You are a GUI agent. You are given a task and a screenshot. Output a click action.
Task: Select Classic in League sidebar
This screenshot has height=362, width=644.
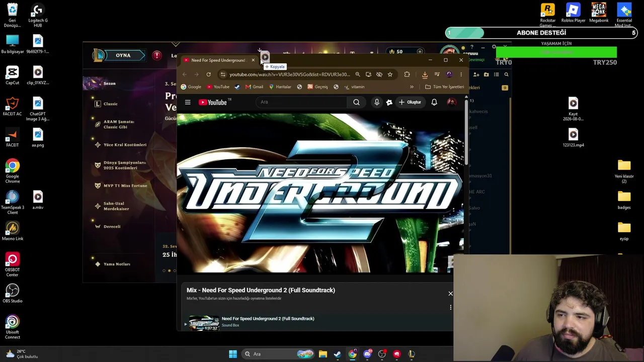pos(110,104)
